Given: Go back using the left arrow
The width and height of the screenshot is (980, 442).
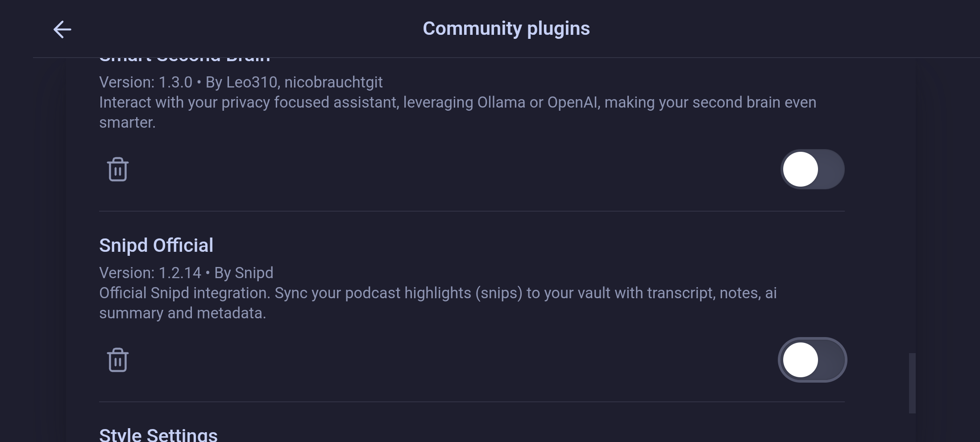Looking at the screenshot, I should 62,29.
